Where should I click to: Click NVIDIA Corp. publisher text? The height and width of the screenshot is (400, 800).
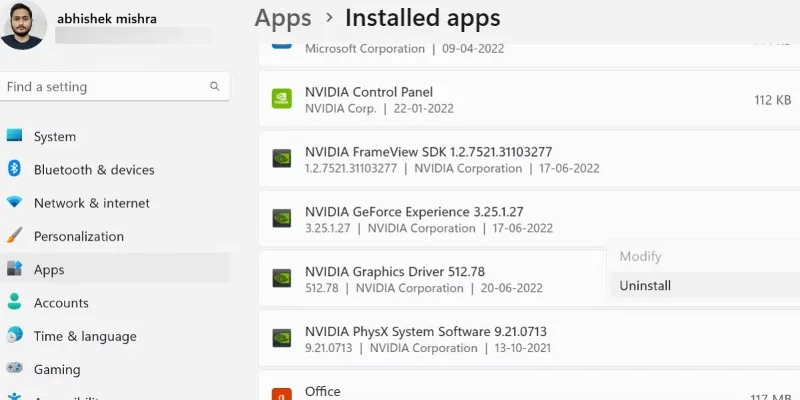tap(341, 109)
